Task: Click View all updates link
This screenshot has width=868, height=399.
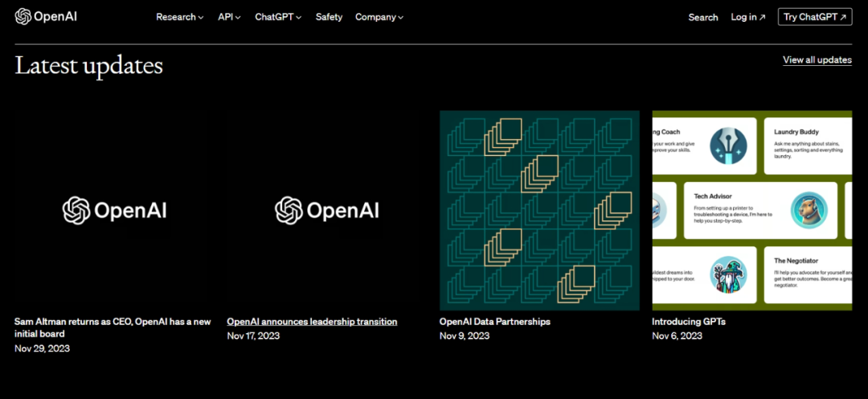Action: 817,60
